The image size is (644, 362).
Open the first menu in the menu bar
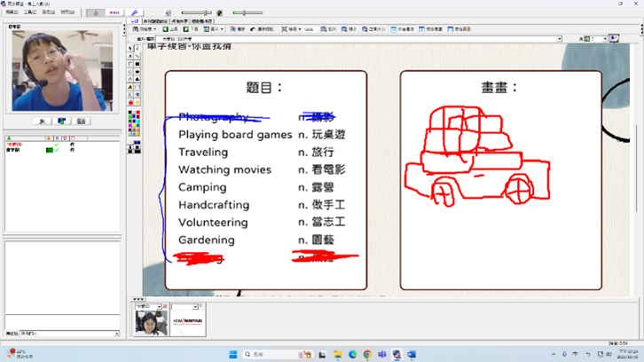click(12, 12)
